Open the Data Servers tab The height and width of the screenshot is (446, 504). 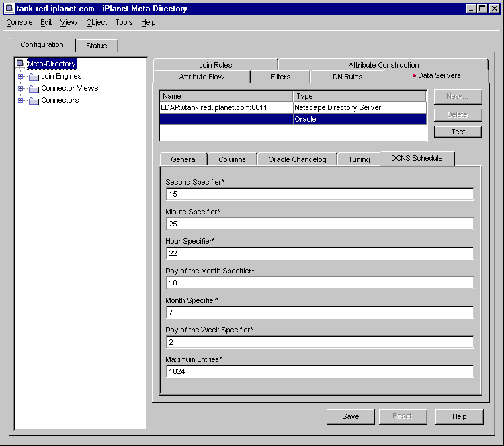437,75
